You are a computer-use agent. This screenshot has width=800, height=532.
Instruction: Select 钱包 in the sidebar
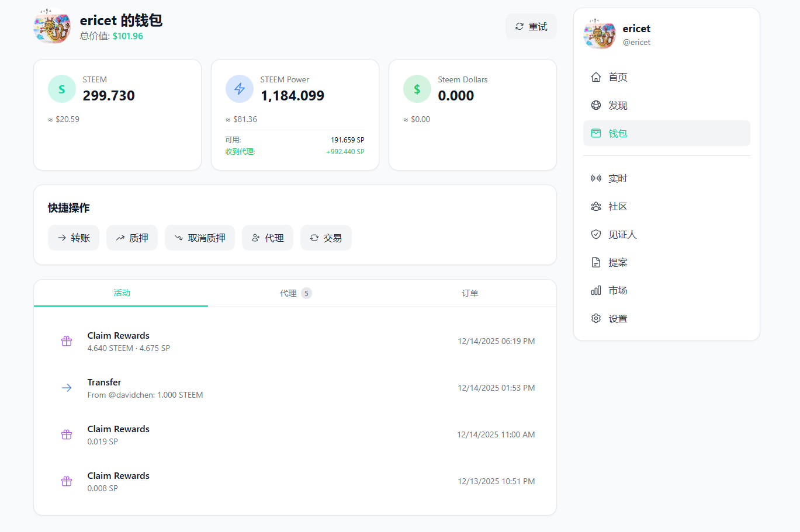(x=667, y=133)
